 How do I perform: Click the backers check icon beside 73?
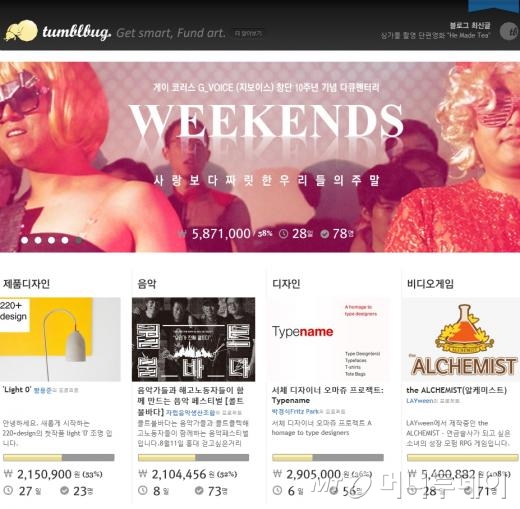(199, 490)
